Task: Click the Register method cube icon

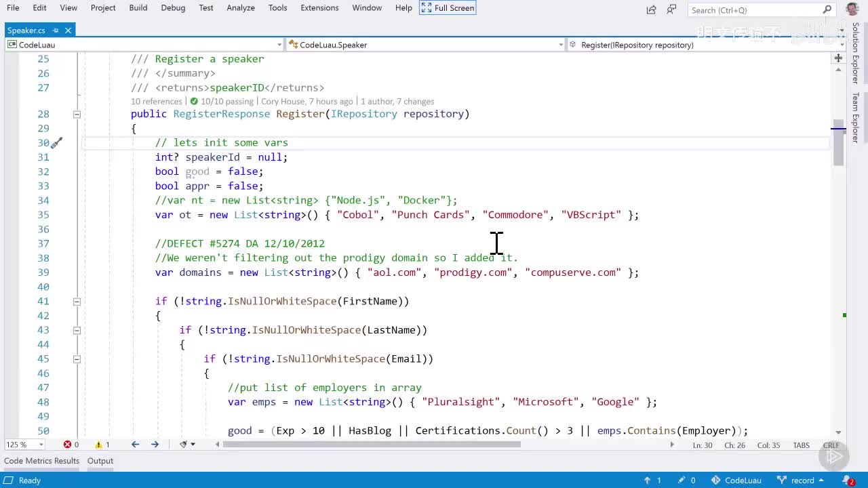Action: (x=573, y=45)
